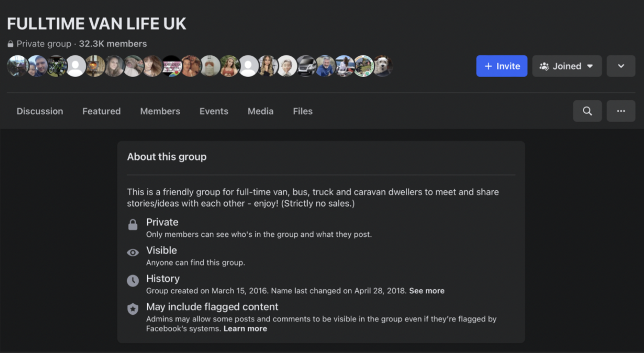This screenshot has width=644, height=353.
Task: Expand the chevron-down button beside Joined
Action: click(x=621, y=66)
